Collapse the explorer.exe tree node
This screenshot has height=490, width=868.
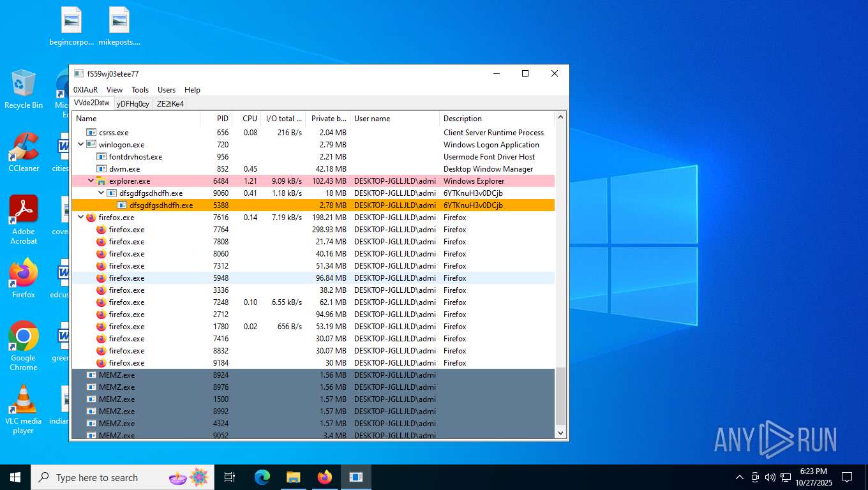[x=91, y=181]
